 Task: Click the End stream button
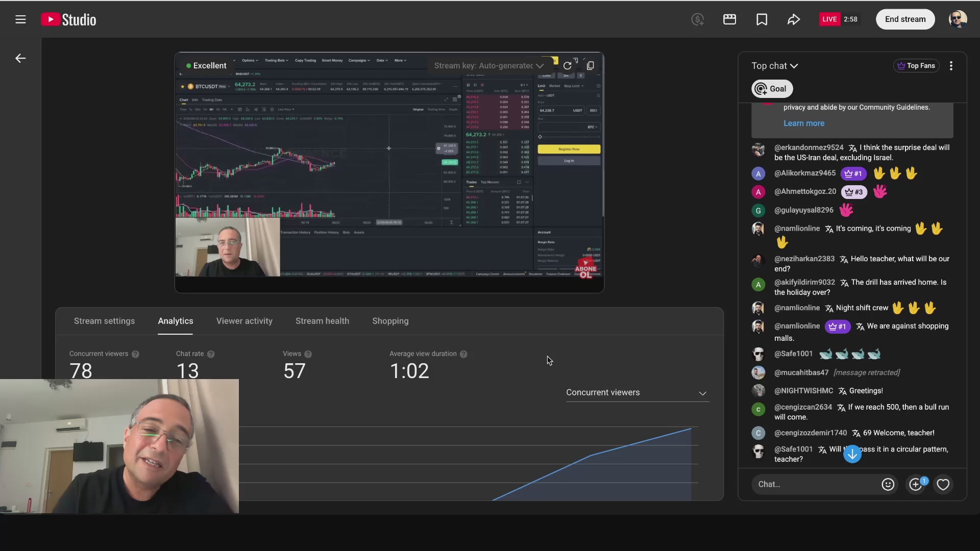click(x=905, y=19)
